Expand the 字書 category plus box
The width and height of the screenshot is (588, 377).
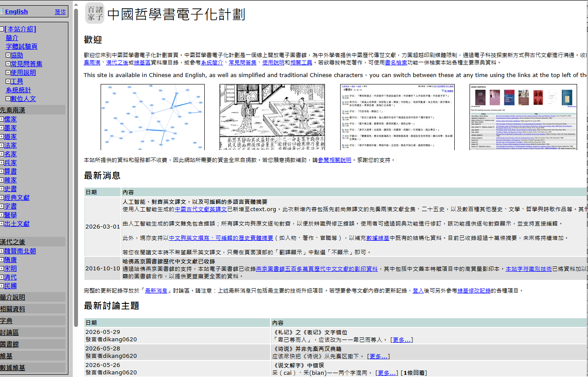2,206
